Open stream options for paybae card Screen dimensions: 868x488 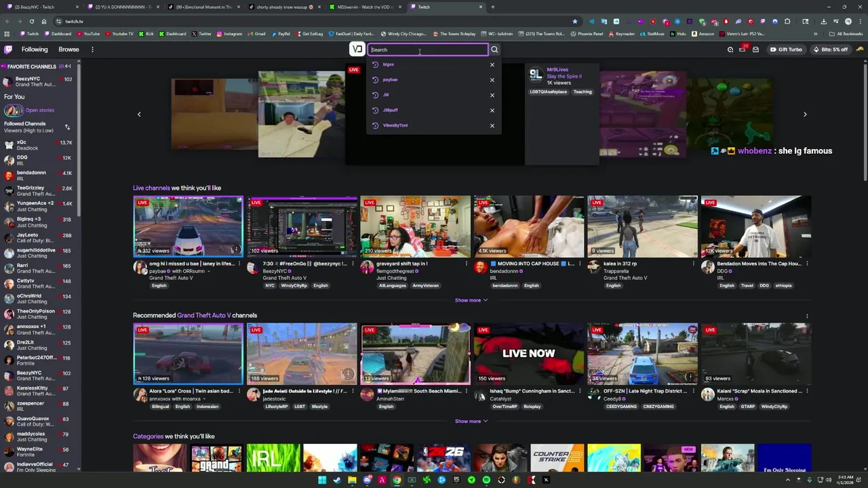tap(239, 264)
